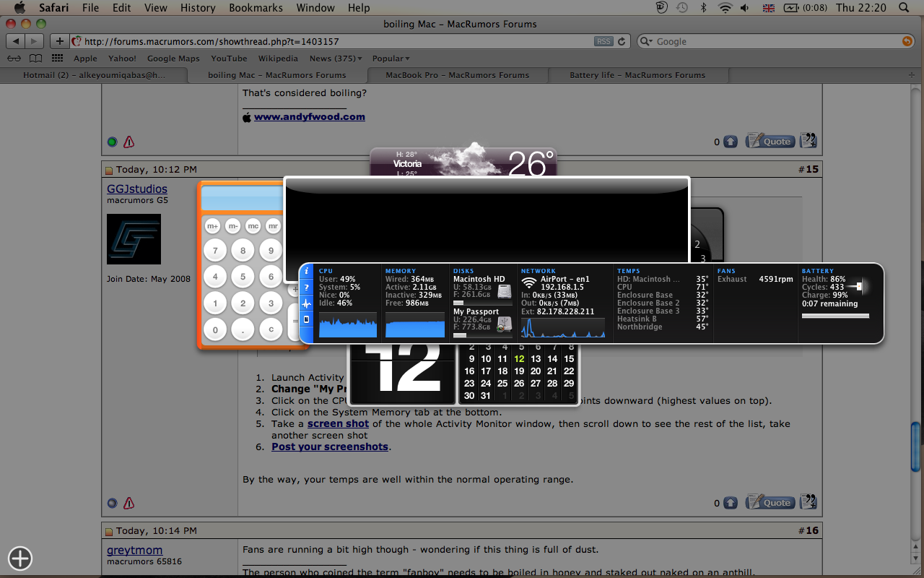Click orange SnapBack arrow in search field

click(x=907, y=41)
